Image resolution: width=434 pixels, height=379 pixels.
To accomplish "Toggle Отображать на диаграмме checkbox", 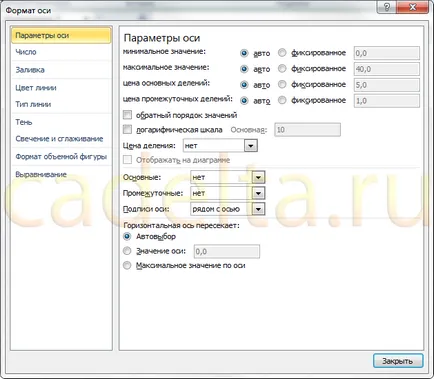I will [127, 160].
